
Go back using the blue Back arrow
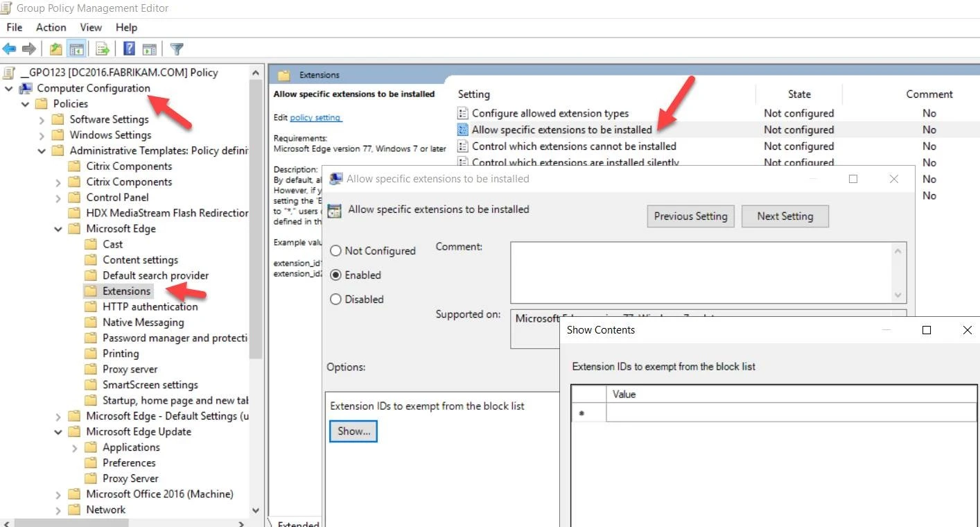point(9,49)
